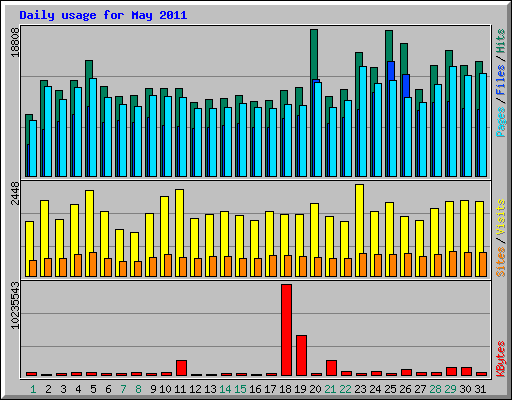Screen dimensions: 512x400
Task: Click the tallest red KBytes bar for day 18
Action: 286,330
